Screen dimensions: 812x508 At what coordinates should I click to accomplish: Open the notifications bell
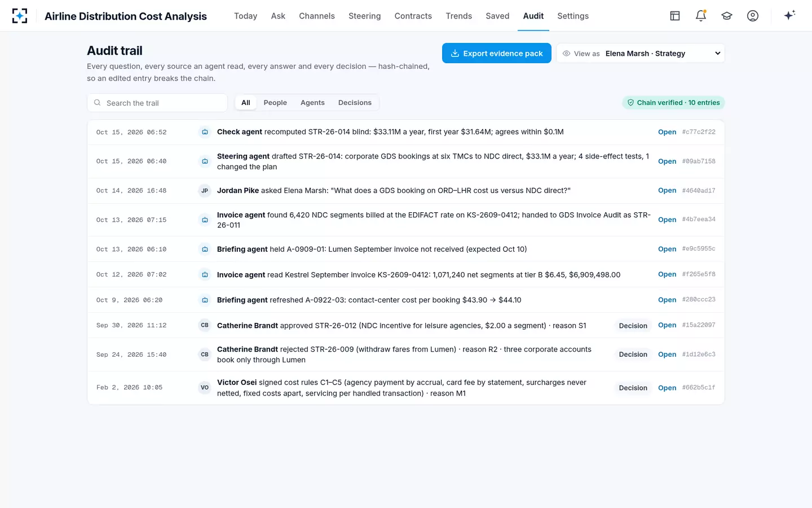click(x=701, y=16)
